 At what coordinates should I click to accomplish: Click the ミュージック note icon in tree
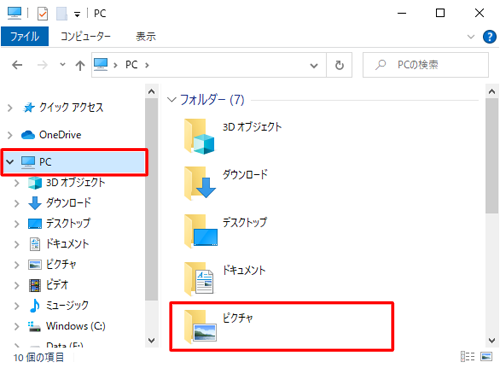(x=35, y=305)
